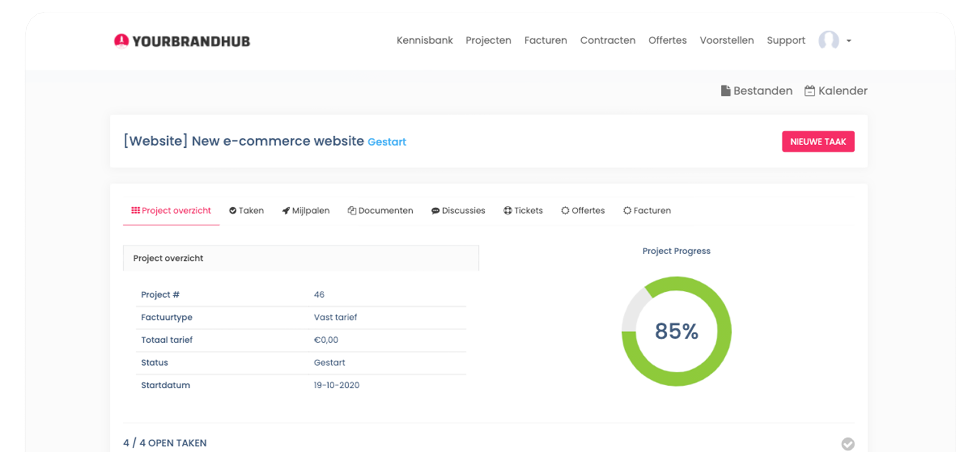Go to Projecten in the top navigation
980x452 pixels.
point(488,41)
